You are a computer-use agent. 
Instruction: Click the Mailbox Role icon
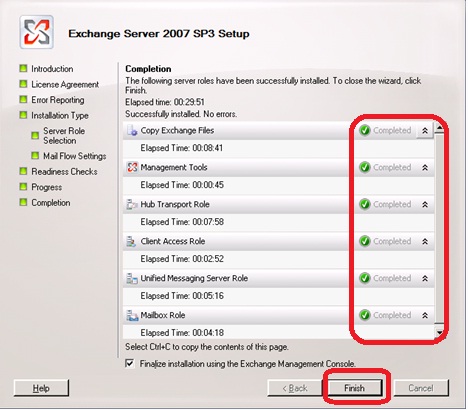coord(132,315)
